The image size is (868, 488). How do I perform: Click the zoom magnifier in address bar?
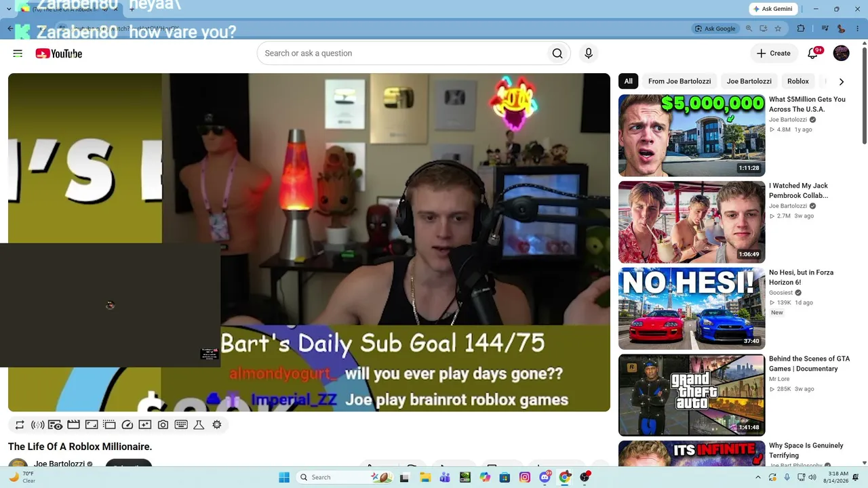(x=749, y=28)
